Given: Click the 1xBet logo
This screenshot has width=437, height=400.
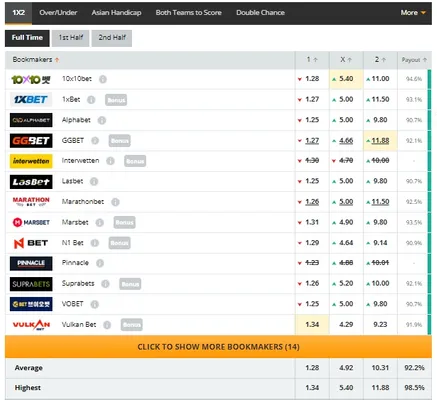Looking at the screenshot, I should [x=31, y=99].
